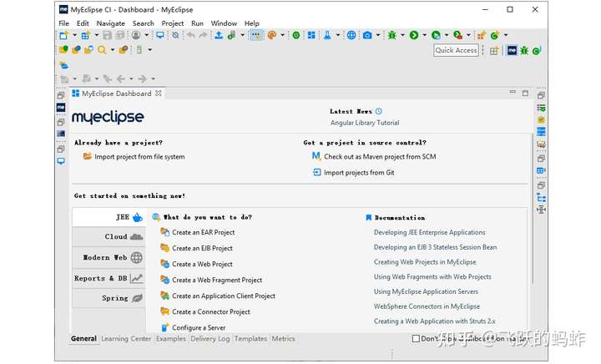Open dropdown arrow next to Back arrow
The width and height of the screenshot is (601, 364).
[x=131, y=79]
